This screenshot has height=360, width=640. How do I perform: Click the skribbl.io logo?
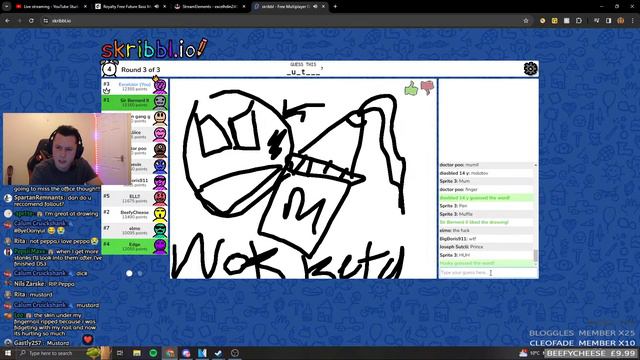154,48
